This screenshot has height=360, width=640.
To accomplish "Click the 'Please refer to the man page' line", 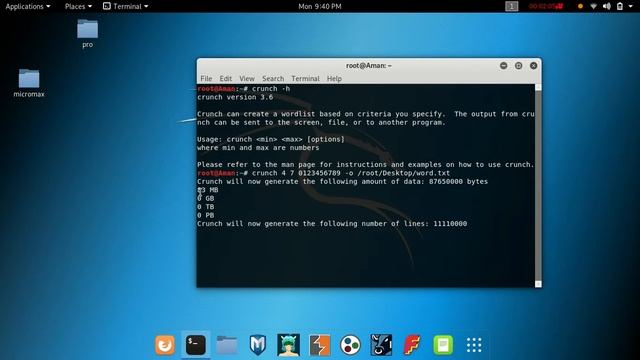I will tap(365, 164).
